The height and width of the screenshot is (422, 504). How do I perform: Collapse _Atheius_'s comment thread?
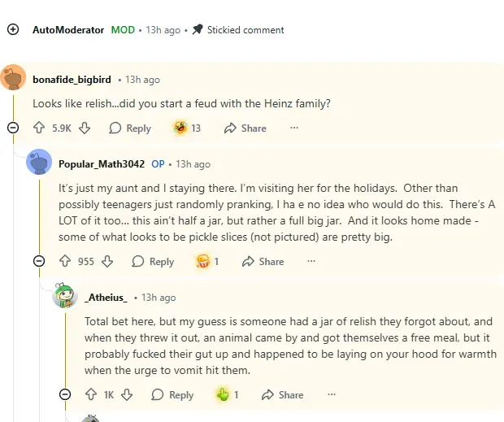click(65, 394)
